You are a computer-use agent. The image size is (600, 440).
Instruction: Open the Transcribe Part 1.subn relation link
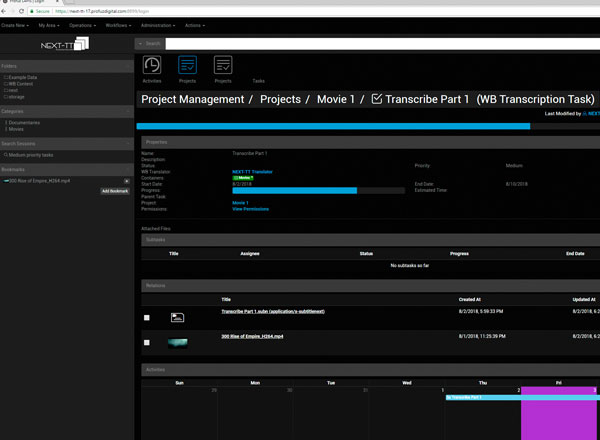pyautogui.click(x=273, y=311)
